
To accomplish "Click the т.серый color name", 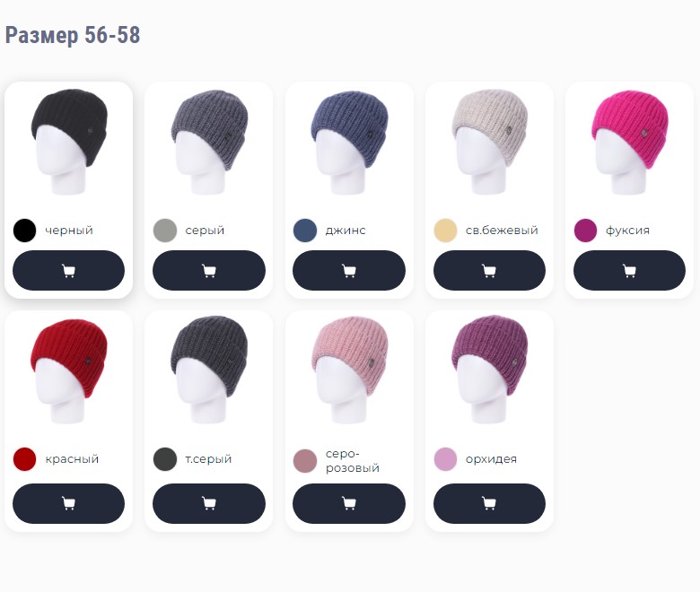I will click(x=208, y=459).
